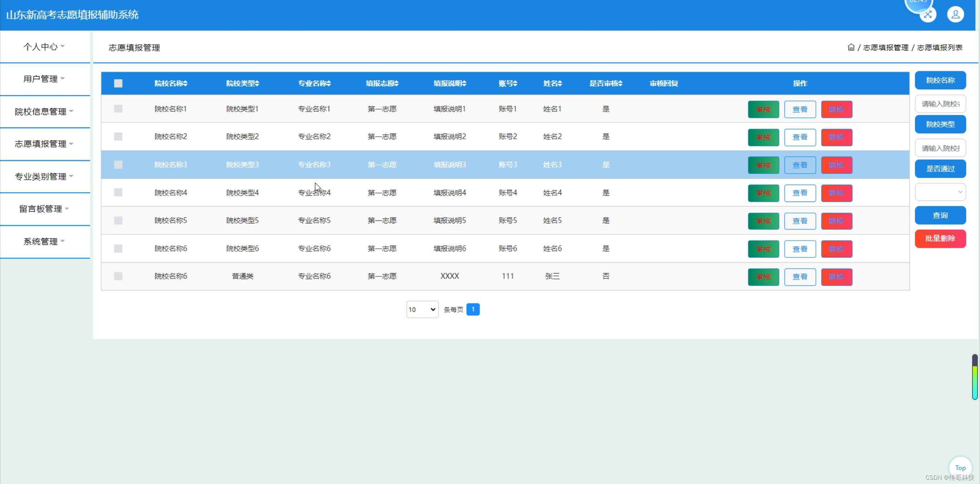The image size is (980, 484).
Task: Click the vertical scrollbar on the right edge
Action: (x=974, y=376)
